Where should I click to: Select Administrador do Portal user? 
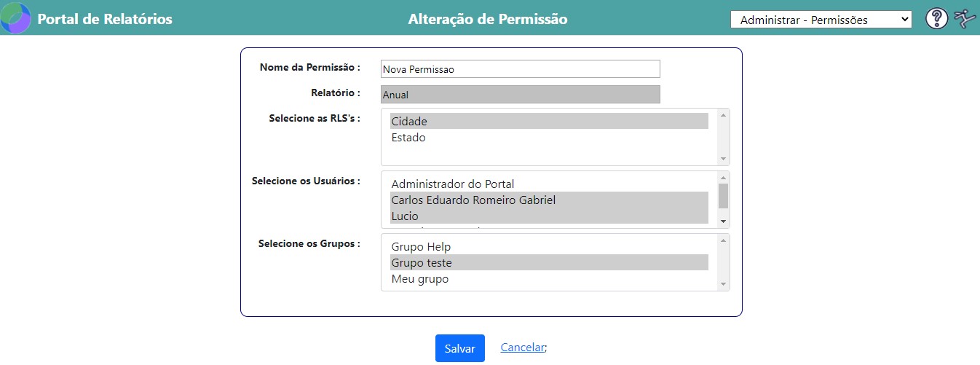coord(549,184)
